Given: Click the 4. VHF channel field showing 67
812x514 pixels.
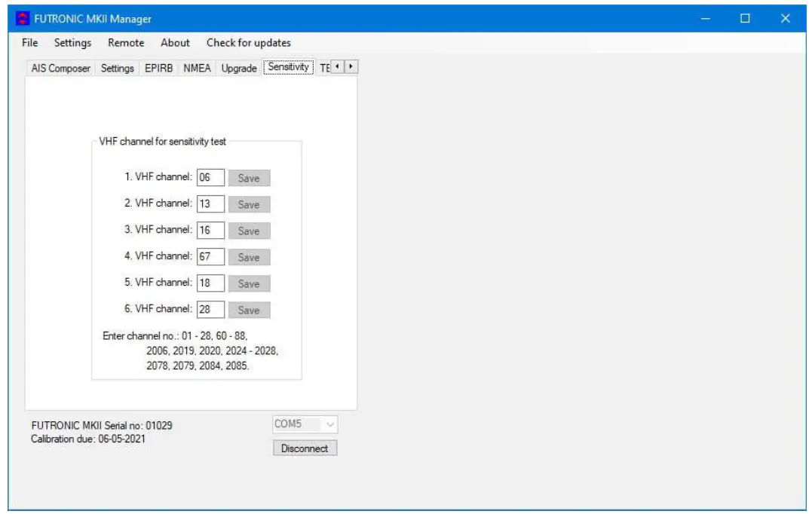Looking at the screenshot, I should coord(210,257).
